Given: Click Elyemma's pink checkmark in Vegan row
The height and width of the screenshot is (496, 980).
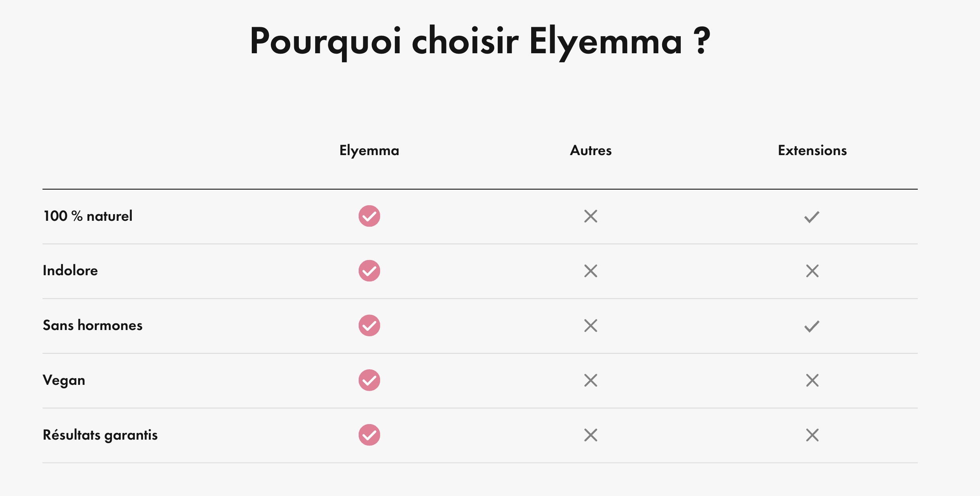Looking at the screenshot, I should point(369,380).
